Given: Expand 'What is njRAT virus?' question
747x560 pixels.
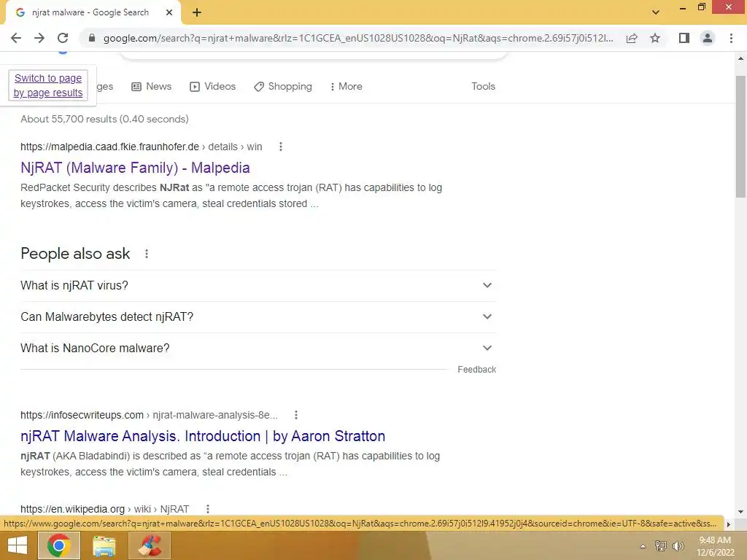Looking at the screenshot, I should coord(258,285).
